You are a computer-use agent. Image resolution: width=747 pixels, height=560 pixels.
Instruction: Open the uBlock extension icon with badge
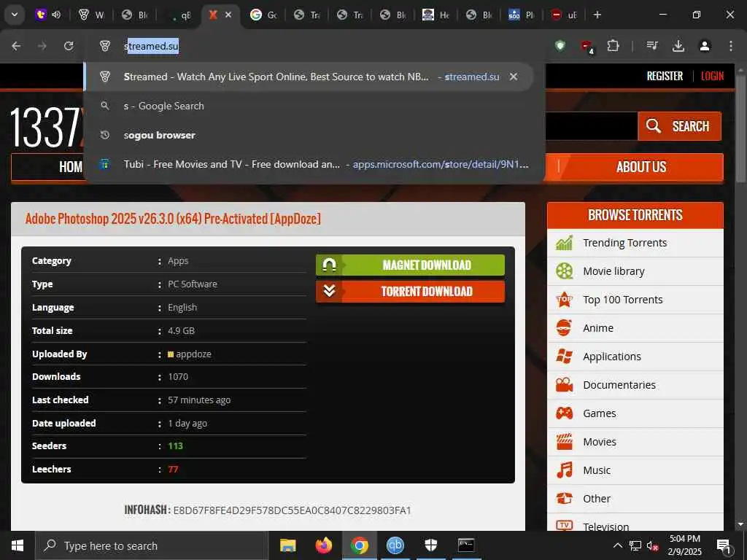pos(587,46)
